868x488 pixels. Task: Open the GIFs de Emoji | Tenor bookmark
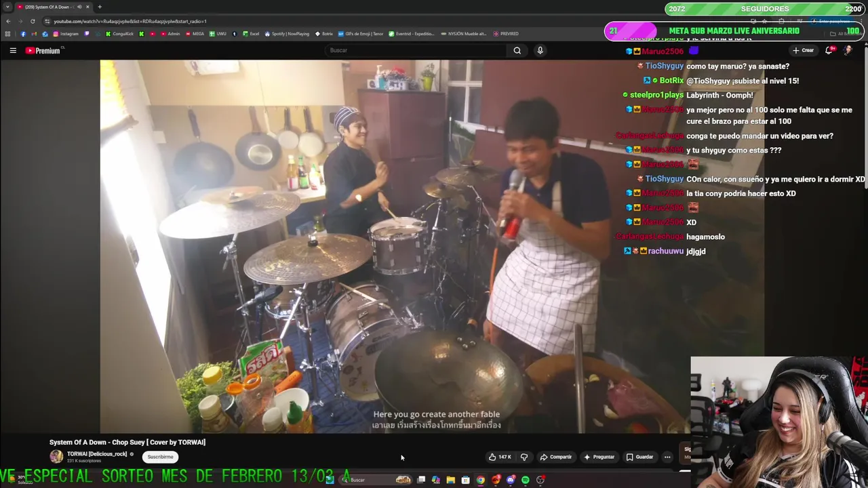[x=361, y=34]
